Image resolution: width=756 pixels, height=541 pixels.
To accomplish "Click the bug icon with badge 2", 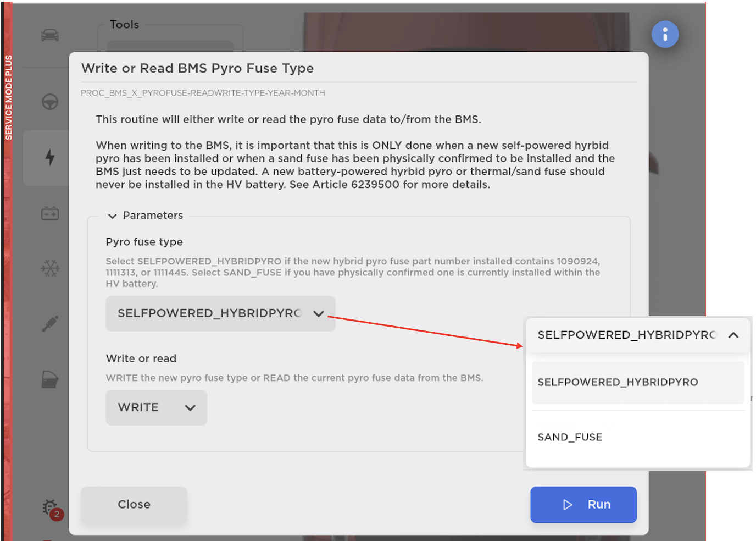I will pyautogui.click(x=51, y=507).
